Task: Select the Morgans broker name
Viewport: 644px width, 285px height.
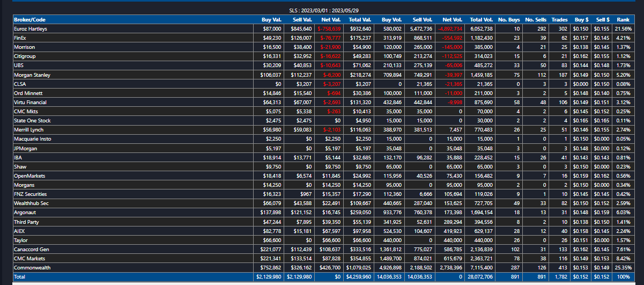Action: pyautogui.click(x=24, y=185)
